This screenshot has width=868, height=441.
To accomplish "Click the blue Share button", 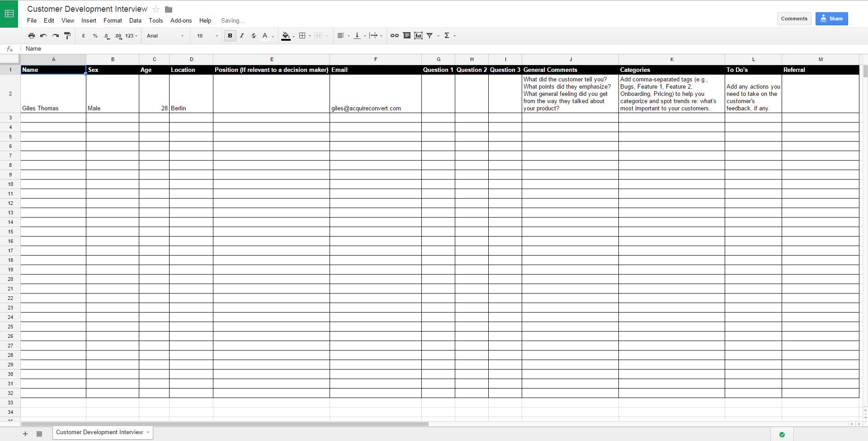I will 831,19.
